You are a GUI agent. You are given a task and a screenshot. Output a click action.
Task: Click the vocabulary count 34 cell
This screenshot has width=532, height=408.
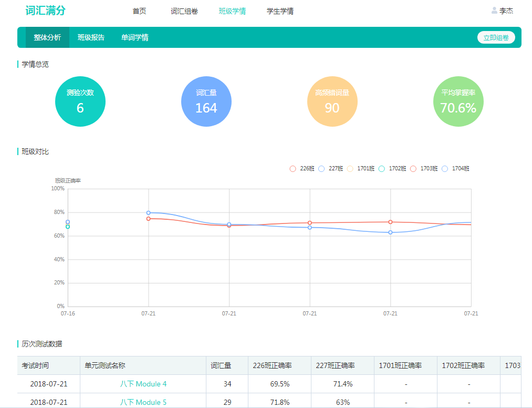click(x=227, y=384)
